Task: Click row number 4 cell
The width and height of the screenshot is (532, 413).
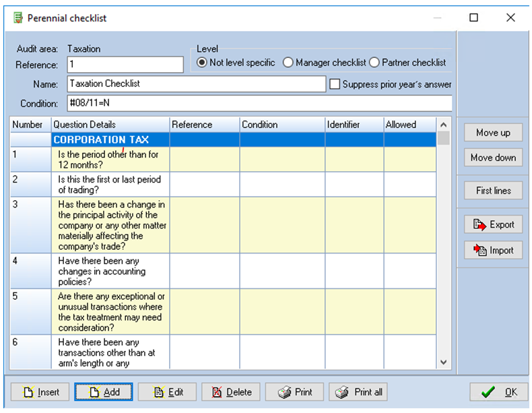Action: [x=31, y=271]
